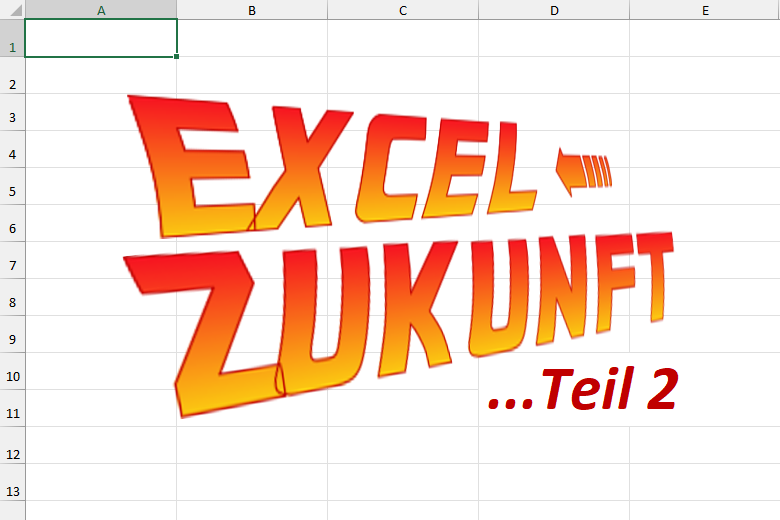Viewport: 780px width, 520px height.
Task: Click cell D12
Action: pos(554,445)
